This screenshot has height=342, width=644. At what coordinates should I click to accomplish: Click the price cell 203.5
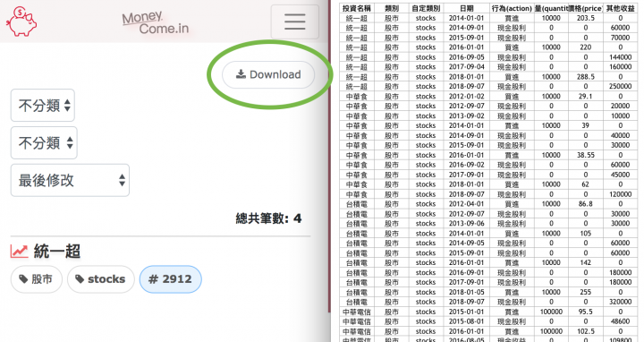[585, 18]
